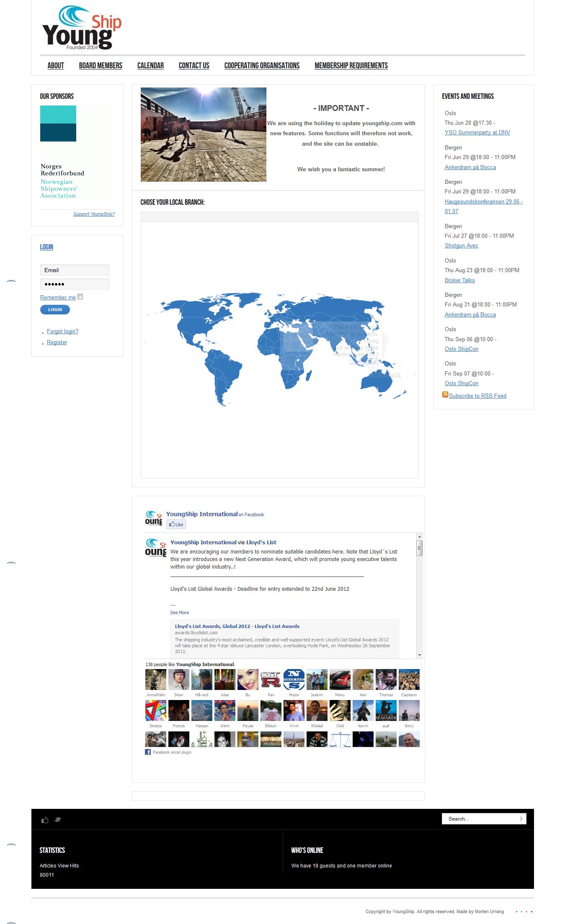This screenshot has width=565, height=924.
Task: Open Sony's profile picture
Action: coord(409,710)
